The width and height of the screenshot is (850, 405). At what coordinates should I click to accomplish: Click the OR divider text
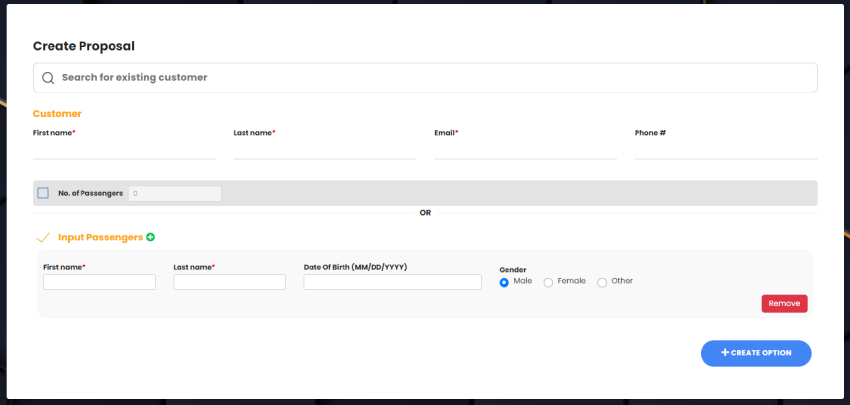(425, 213)
